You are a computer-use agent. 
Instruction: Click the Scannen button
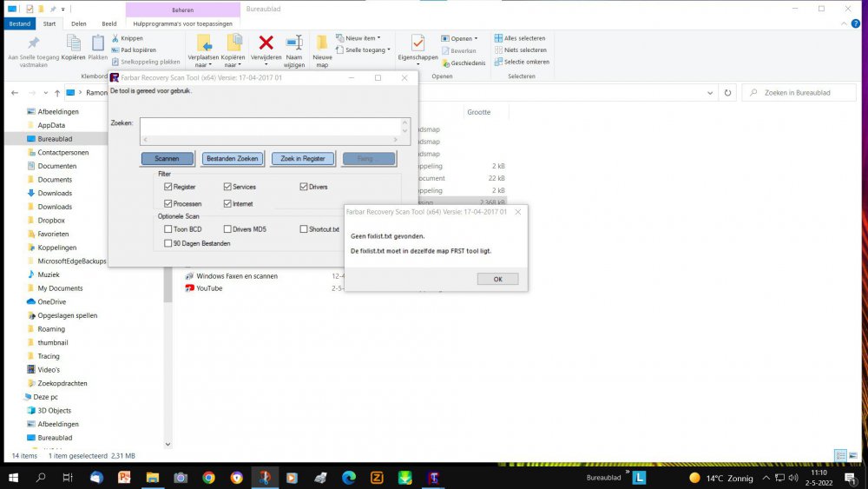click(x=167, y=159)
